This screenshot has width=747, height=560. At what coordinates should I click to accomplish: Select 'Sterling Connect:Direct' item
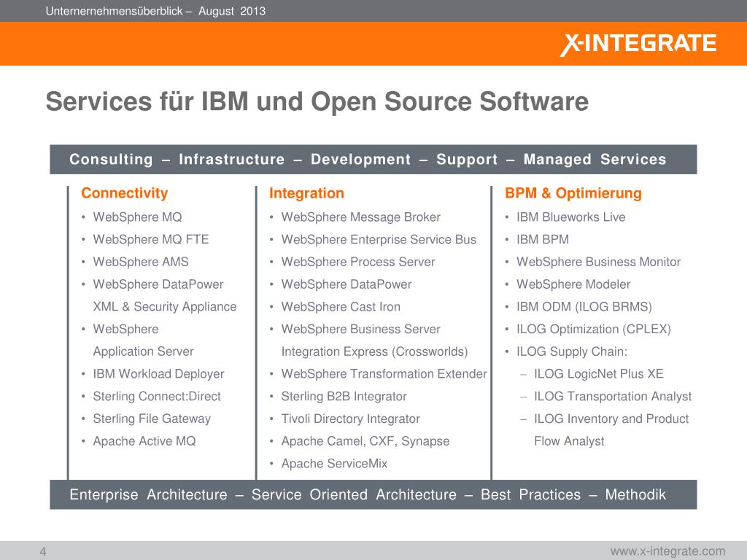(157, 396)
